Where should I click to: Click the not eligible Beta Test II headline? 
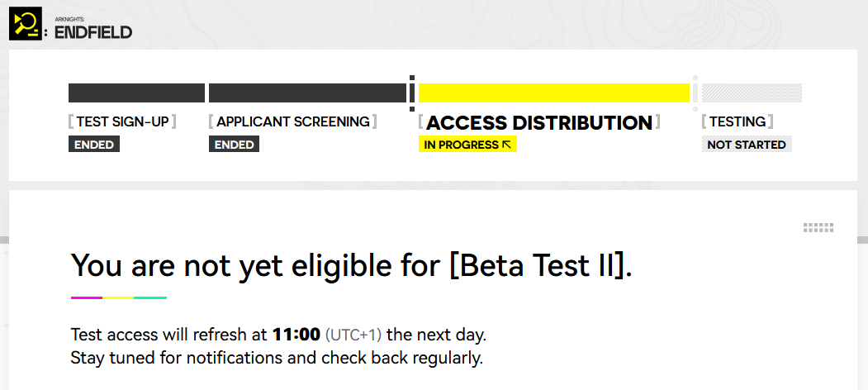[x=352, y=265]
